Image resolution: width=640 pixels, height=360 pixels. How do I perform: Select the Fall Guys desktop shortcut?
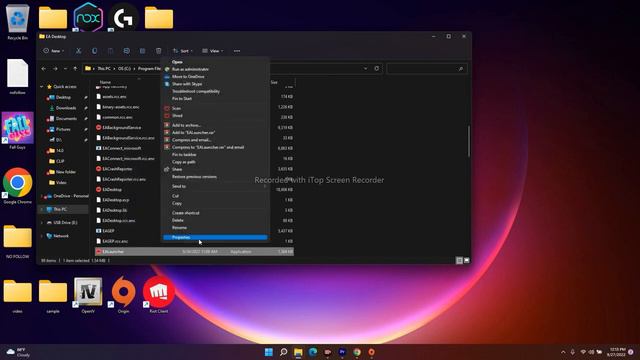[18, 131]
